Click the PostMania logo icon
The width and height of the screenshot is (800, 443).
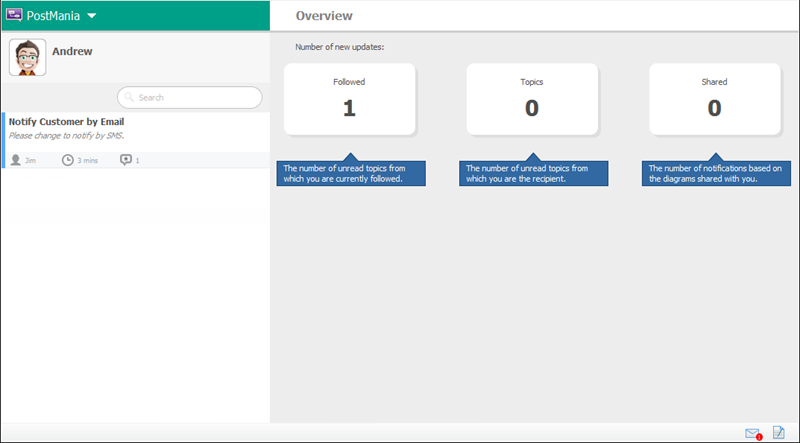(x=15, y=16)
